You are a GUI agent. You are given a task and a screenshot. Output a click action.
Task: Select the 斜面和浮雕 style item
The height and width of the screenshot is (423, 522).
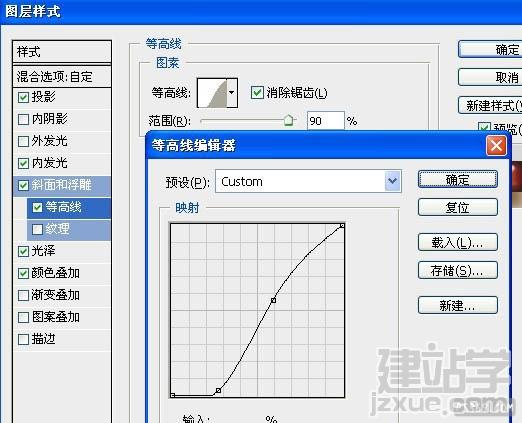pyautogui.click(x=62, y=185)
